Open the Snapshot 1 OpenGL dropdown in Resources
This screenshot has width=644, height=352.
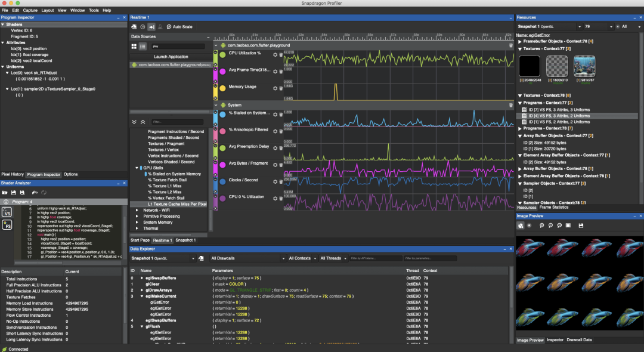(549, 27)
